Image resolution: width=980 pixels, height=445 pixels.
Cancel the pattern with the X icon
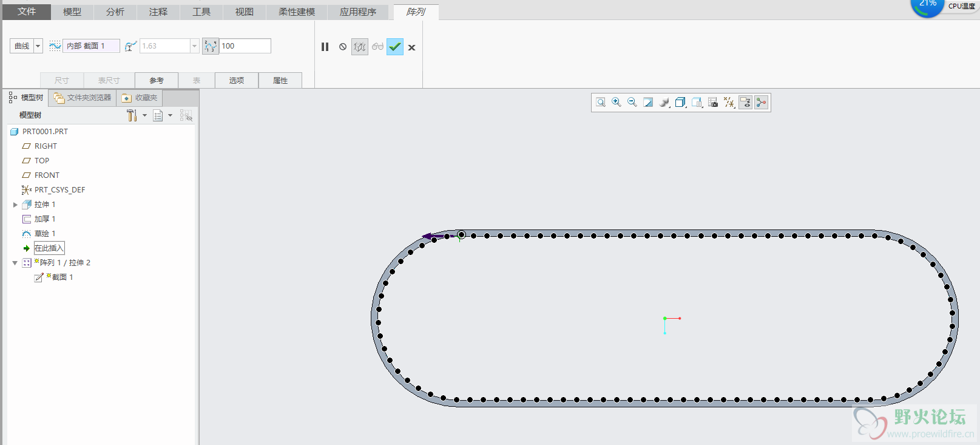(x=411, y=47)
